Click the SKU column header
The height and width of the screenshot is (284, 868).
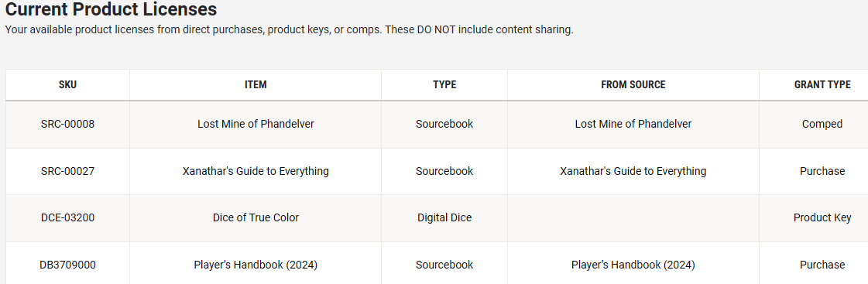[x=67, y=84]
